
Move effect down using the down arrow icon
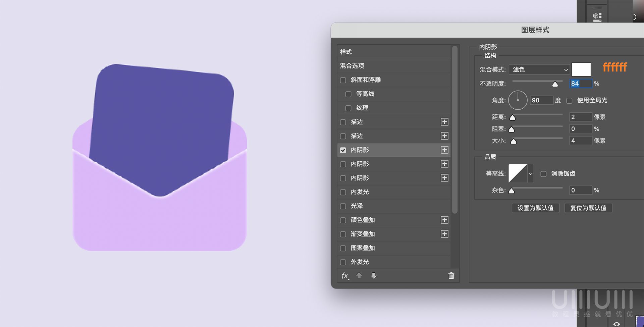click(374, 276)
